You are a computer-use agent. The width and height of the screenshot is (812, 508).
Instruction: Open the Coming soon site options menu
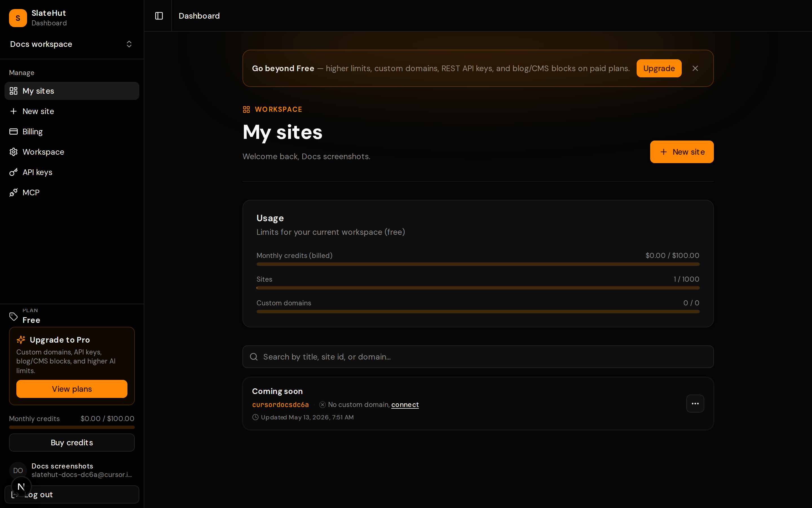coord(695,404)
